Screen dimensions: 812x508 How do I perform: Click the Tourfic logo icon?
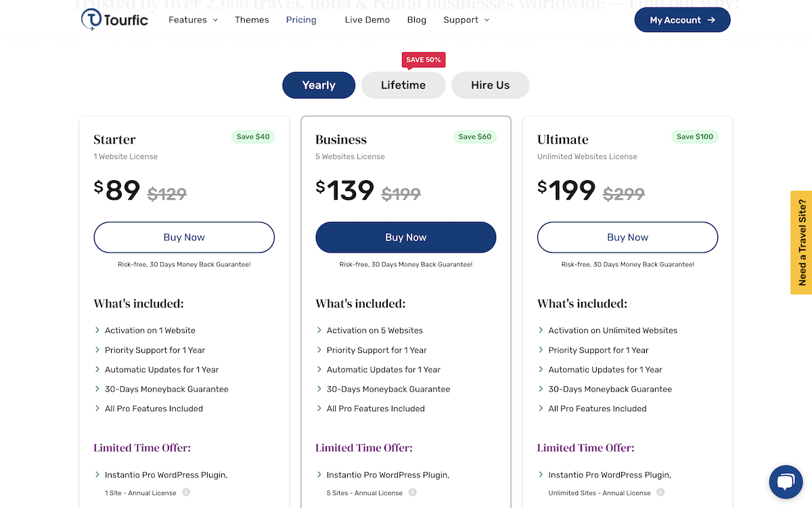91,20
